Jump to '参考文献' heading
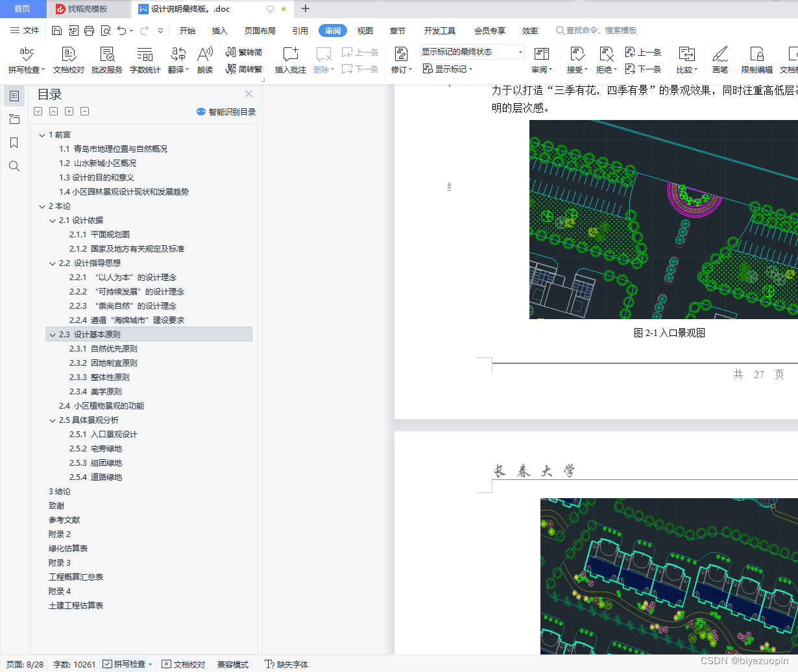798x672 pixels. pos(64,520)
